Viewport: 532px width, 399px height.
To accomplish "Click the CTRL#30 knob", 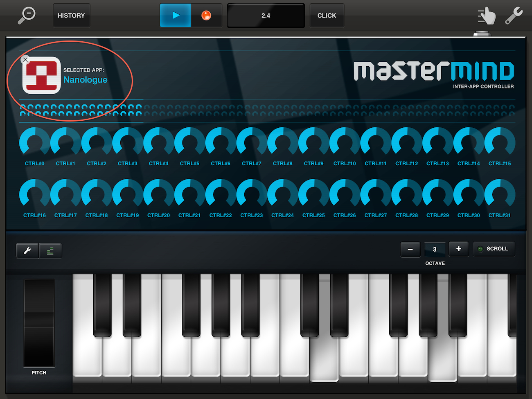I will (x=469, y=194).
